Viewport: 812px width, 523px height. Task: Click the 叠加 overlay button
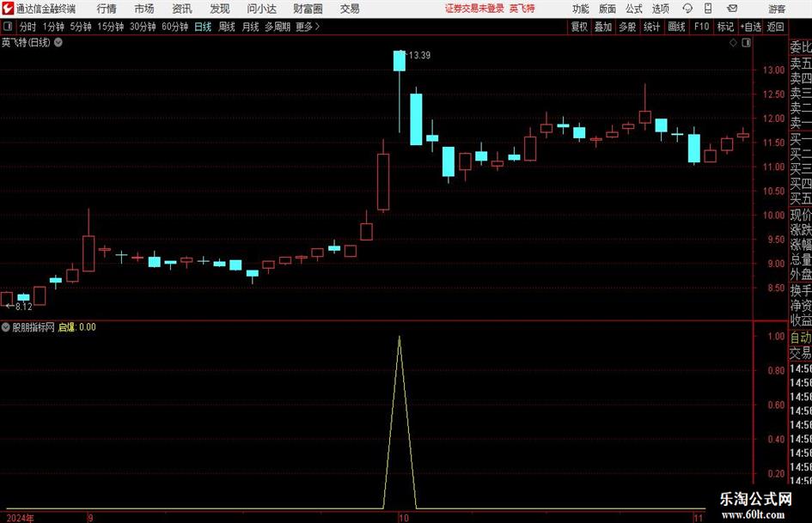click(603, 27)
